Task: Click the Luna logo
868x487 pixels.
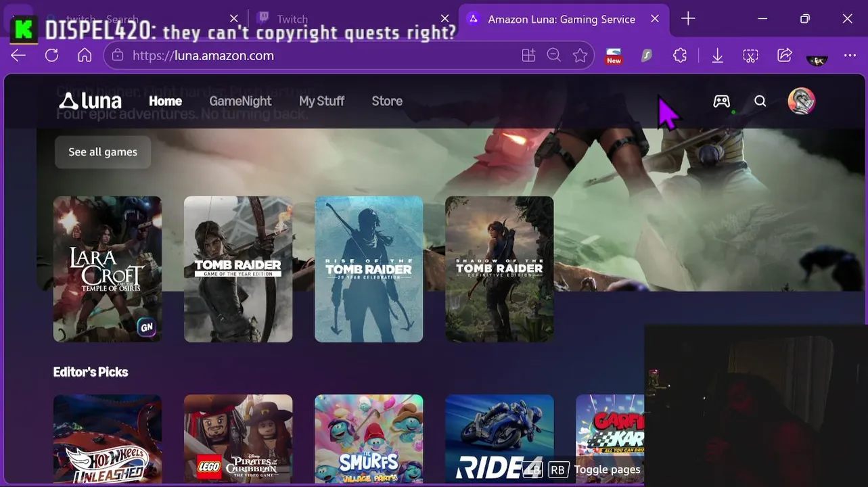Action: point(91,101)
